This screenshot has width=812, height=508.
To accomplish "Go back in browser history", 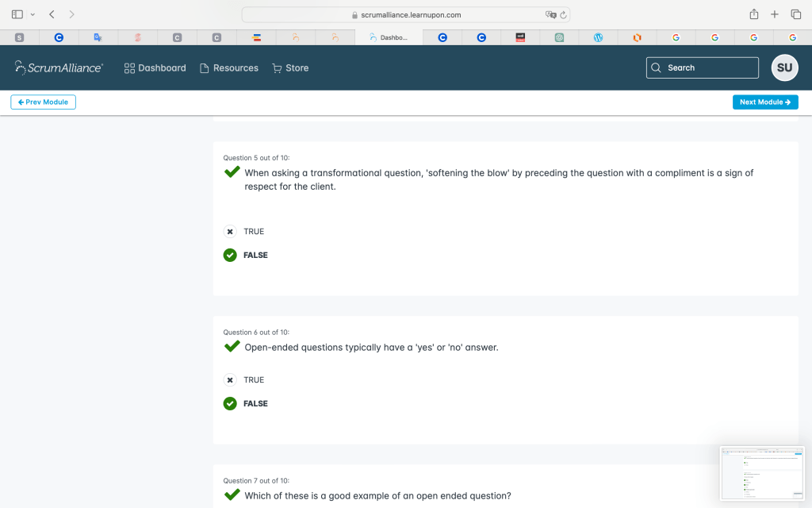I will tap(52, 14).
